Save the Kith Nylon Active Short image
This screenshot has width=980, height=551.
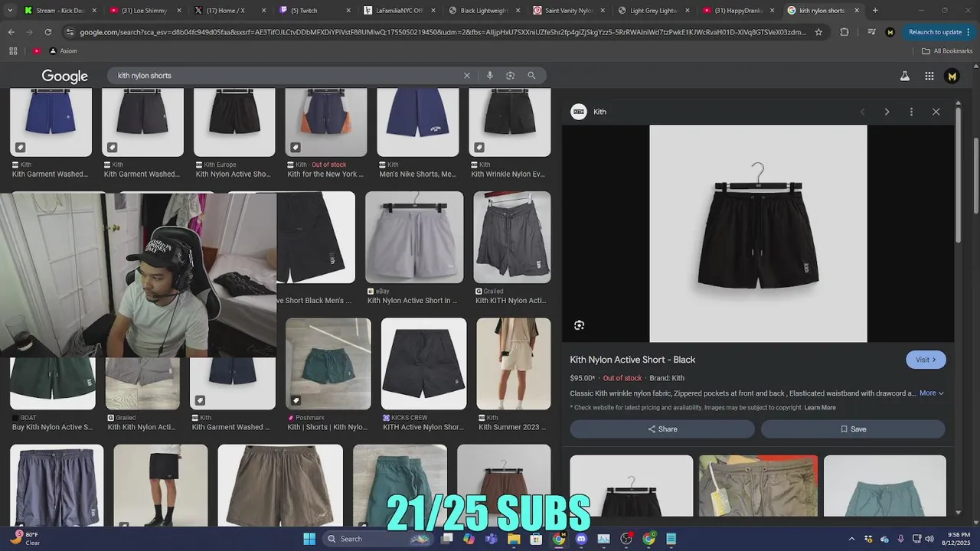pyautogui.click(x=853, y=429)
